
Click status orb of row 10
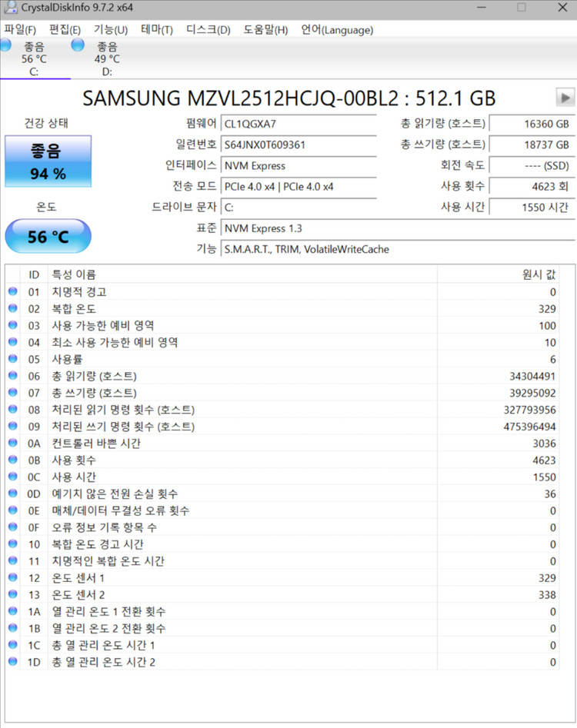point(13,544)
